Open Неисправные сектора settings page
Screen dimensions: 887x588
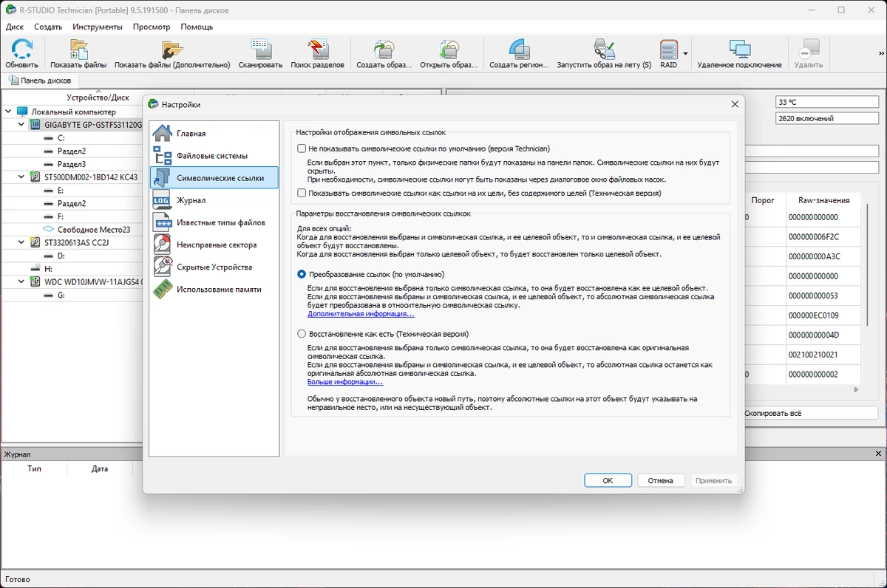click(214, 245)
